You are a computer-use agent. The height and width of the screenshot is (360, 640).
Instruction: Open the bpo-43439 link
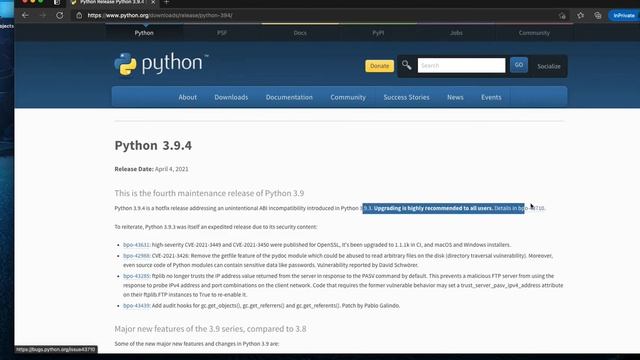[136, 306]
